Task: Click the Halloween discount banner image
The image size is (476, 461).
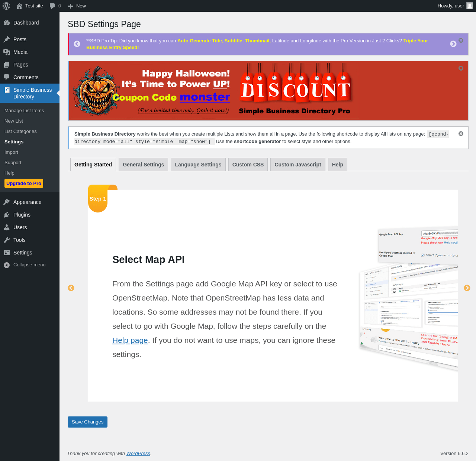Action: pos(215,91)
